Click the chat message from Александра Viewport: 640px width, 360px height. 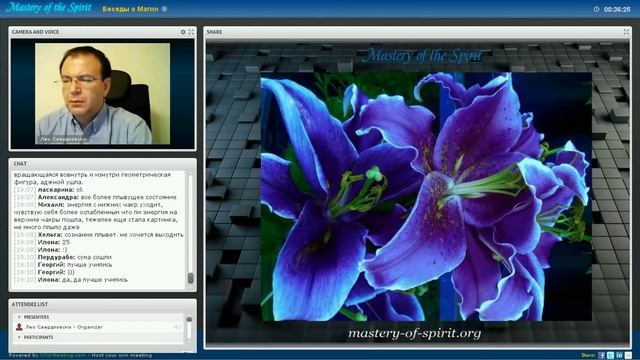tap(96, 197)
